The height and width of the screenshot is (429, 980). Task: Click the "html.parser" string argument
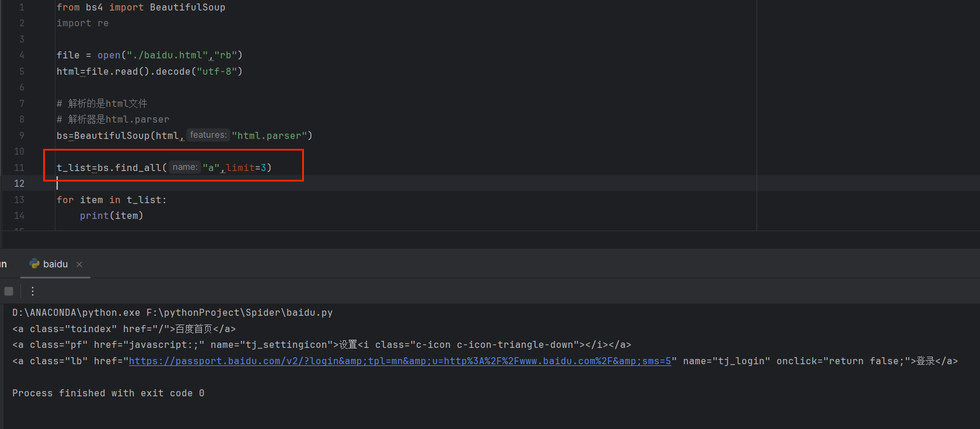point(269,135)
